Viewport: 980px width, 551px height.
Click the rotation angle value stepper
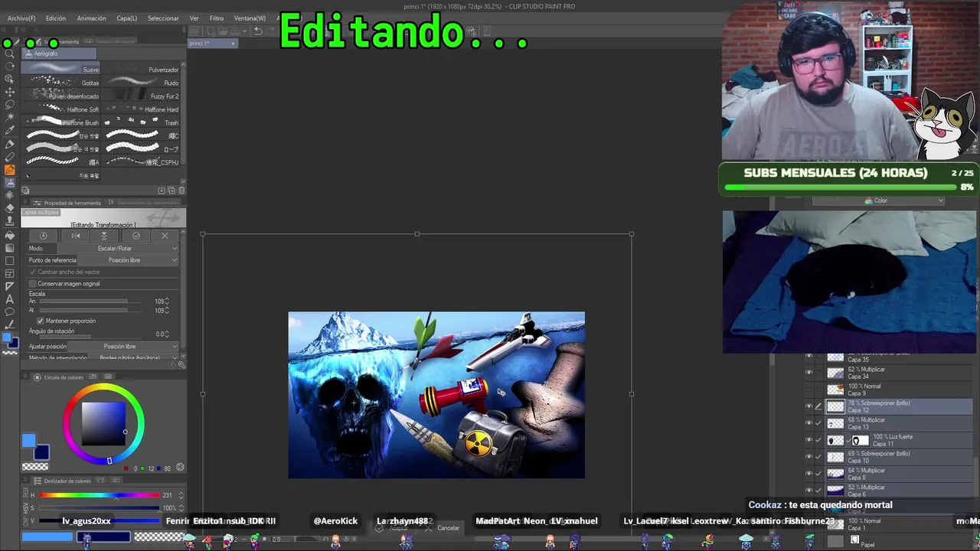tap(167, 334)
